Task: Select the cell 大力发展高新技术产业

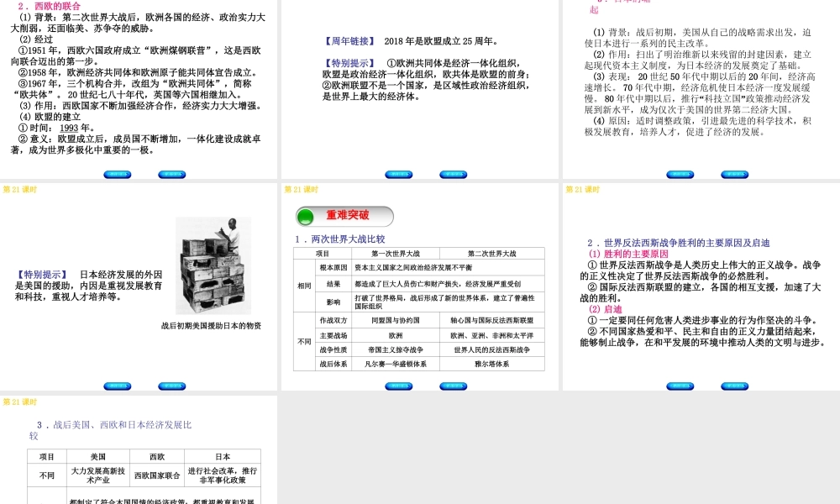Action: pos(98,475)
